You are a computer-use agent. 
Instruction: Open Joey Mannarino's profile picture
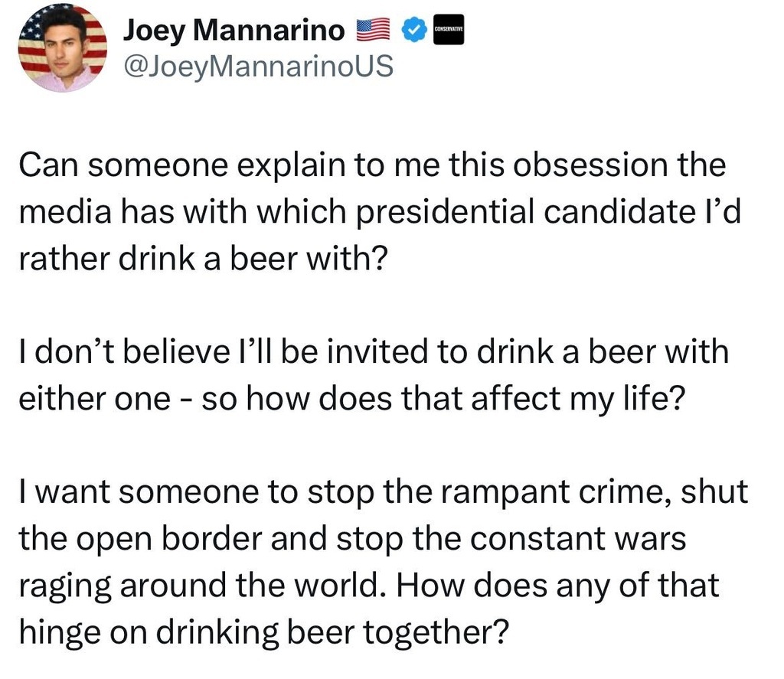pyautogui.click(x=63, y=47)
